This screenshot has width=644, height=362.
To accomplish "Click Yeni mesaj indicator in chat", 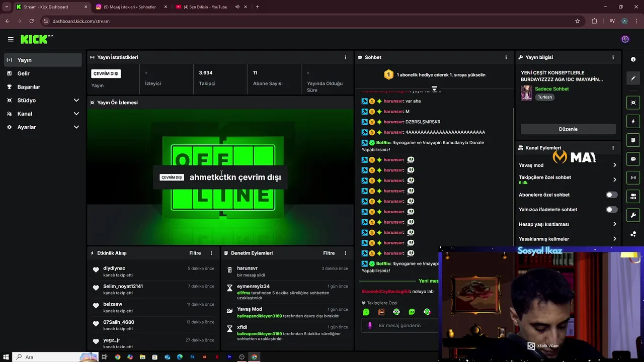I will click(x=428, y=281).
